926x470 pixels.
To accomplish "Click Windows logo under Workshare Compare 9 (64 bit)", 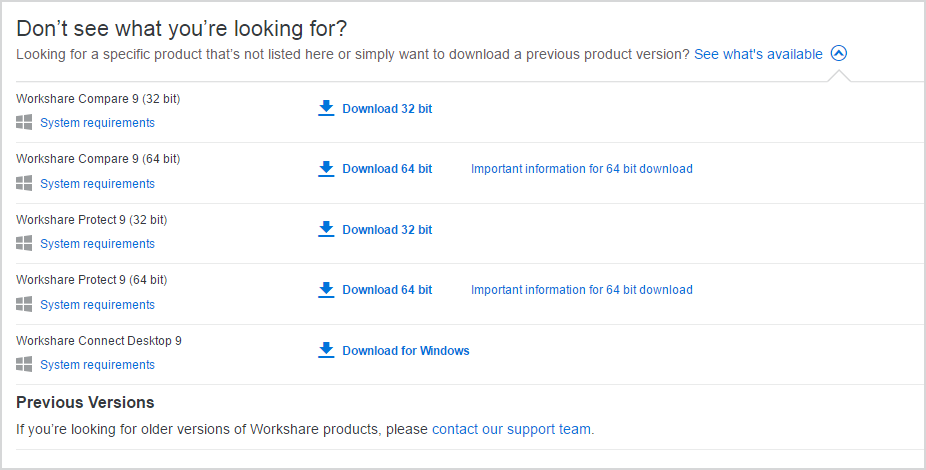I will 24,183.
